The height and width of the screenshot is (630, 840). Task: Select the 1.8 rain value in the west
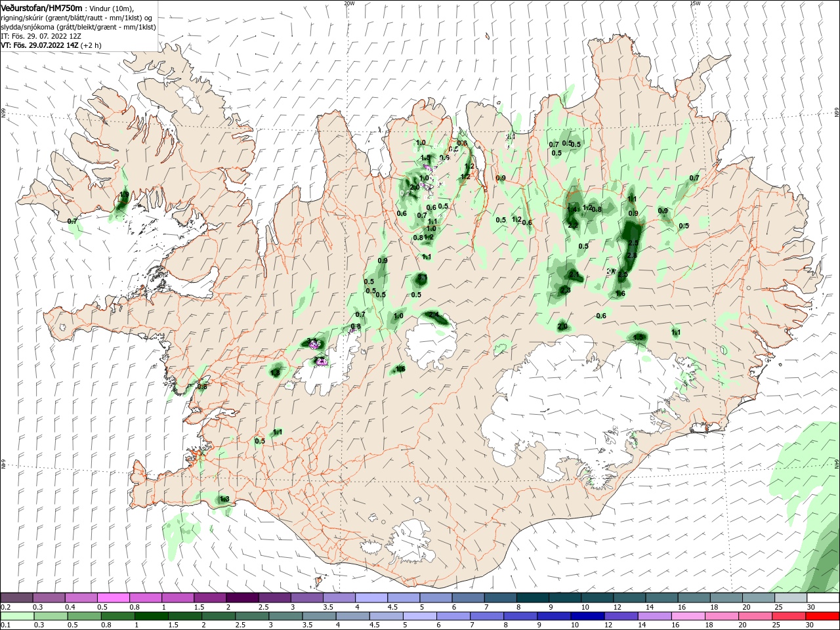(x=276, y=373)
